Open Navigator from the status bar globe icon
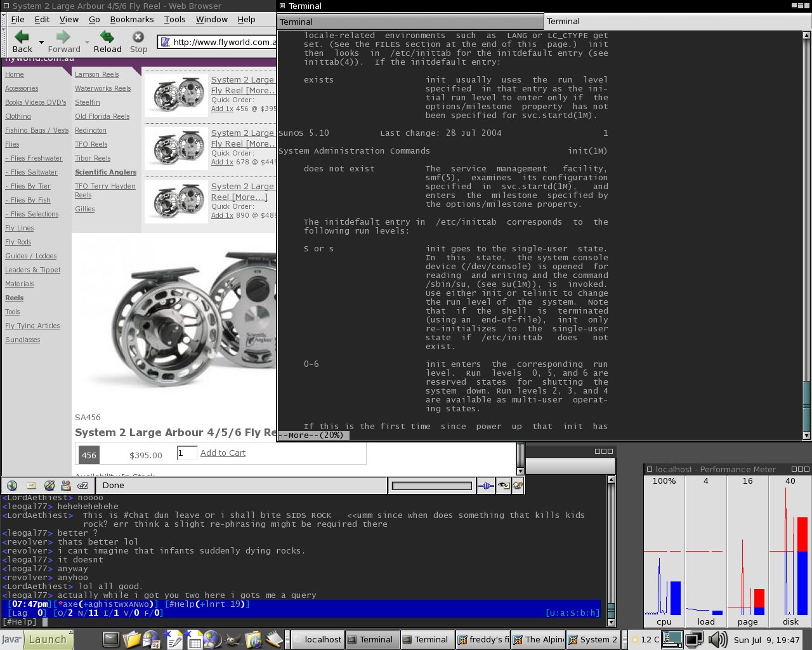812x650 pixels. click(x=12, y=486)
